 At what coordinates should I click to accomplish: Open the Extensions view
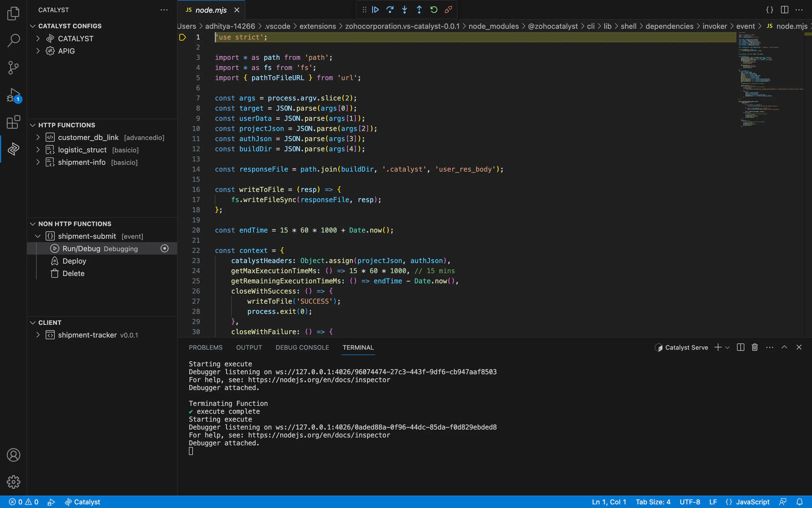pyautogui.click(x=14, y=122)
